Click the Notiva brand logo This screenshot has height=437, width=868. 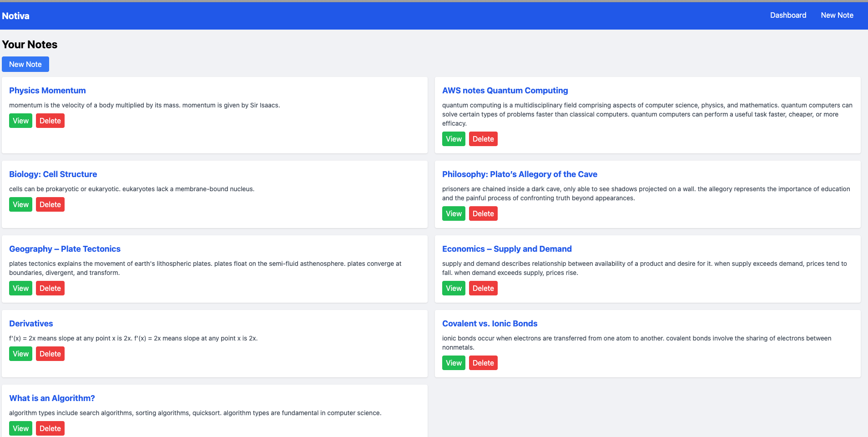click(x=15, y=15)
